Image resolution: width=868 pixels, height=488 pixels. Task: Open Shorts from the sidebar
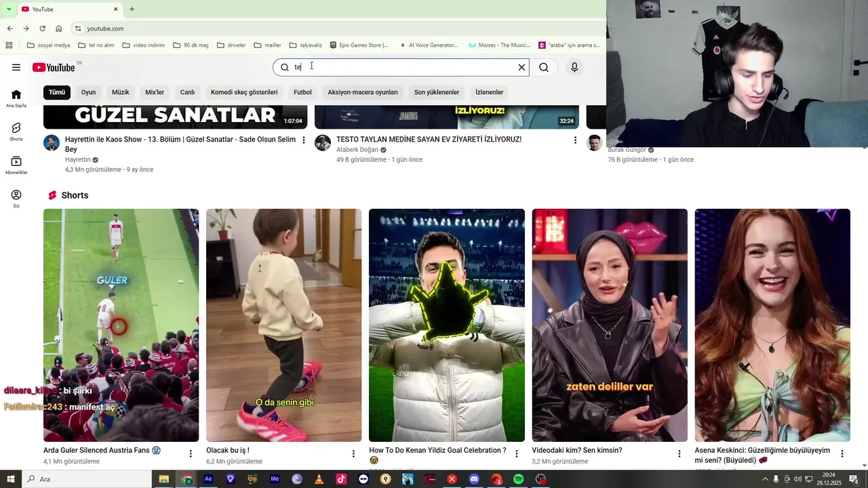click(x=16, y=131)
